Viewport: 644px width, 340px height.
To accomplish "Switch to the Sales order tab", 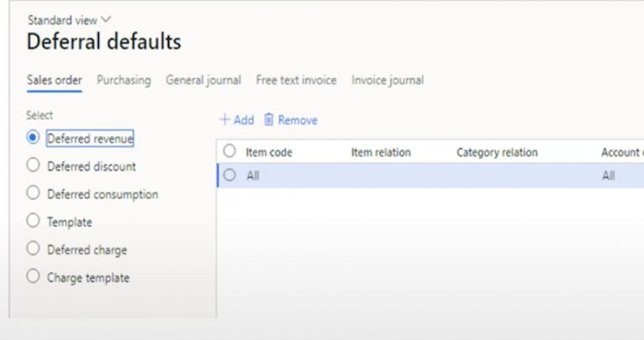I will coord(55,80).
